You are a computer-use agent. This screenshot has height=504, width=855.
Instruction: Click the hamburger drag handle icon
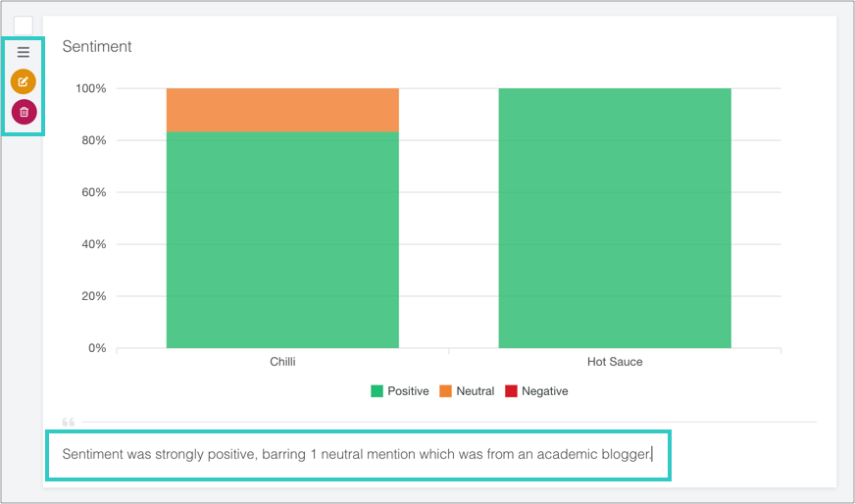[x=24, y=53]
